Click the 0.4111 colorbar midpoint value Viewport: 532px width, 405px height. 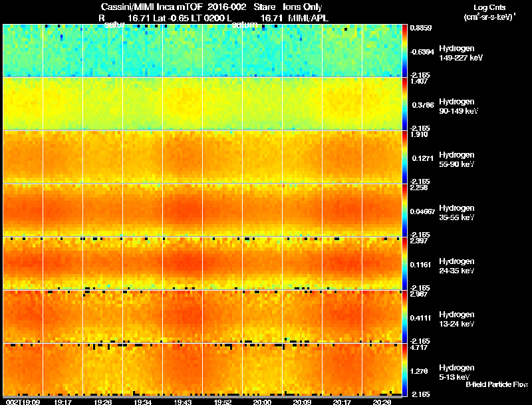tap(421, 318)
